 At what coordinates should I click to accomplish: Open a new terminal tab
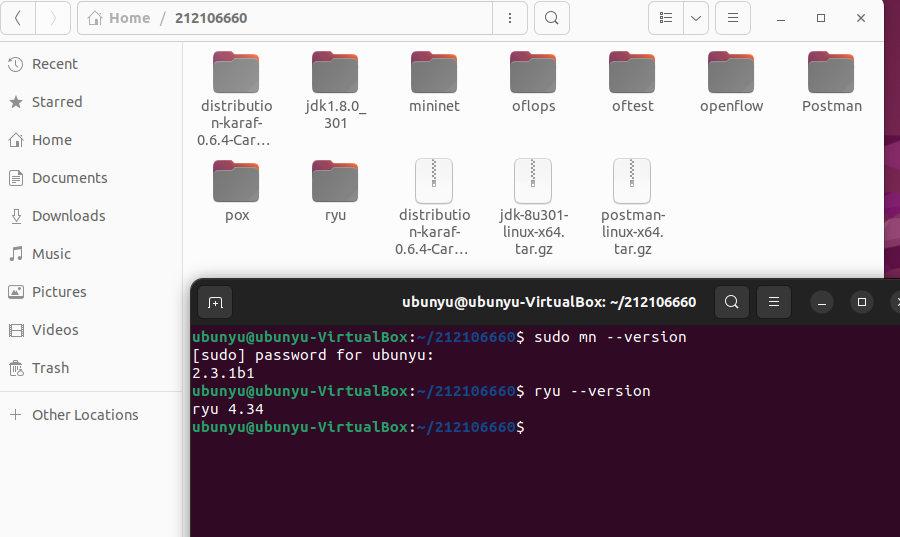(215, 302)
